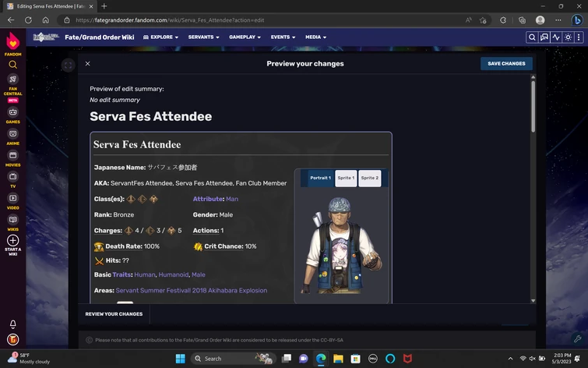Open the wiki header more-options icon
Viewport: 588px width, 368px height.
click(x=579, y=37)
